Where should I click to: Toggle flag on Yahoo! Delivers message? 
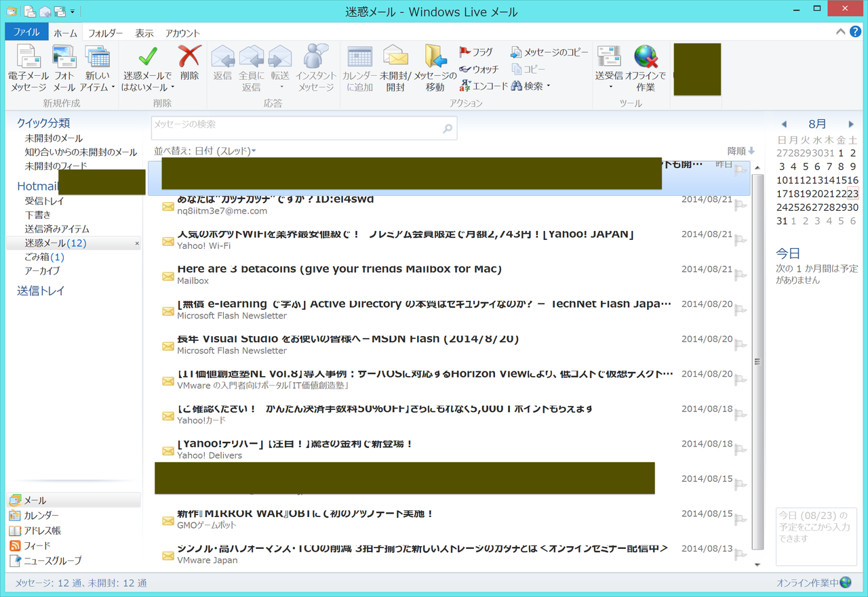coord(741,450)
